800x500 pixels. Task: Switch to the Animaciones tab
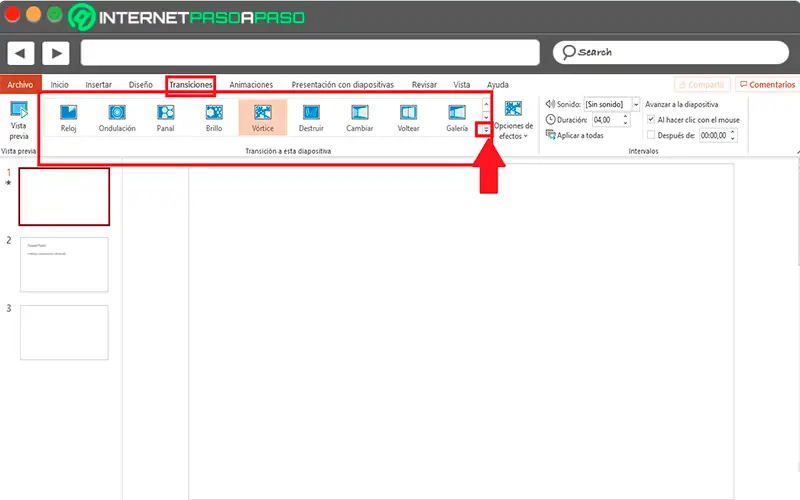(251, 85)
